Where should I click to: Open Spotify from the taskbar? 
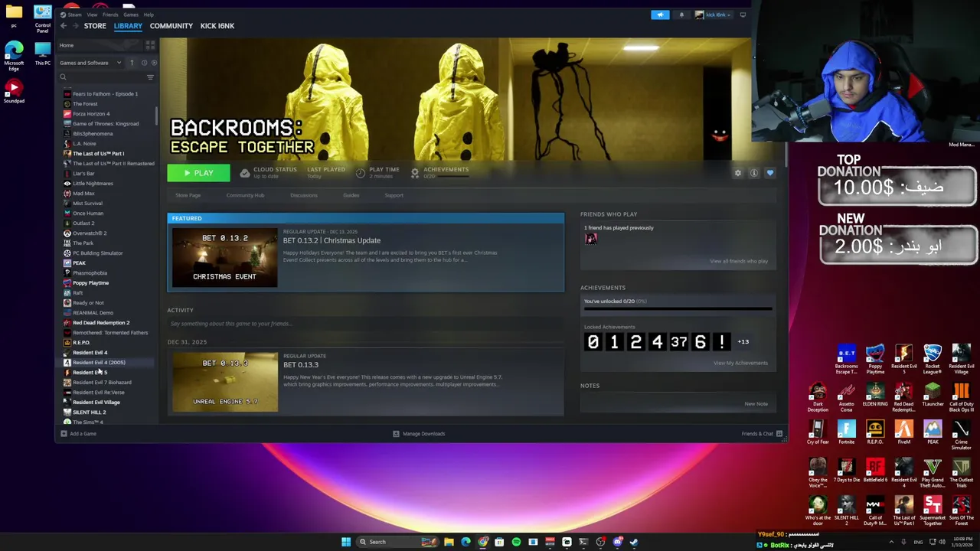pyautogui.click(x=516, y=542)
